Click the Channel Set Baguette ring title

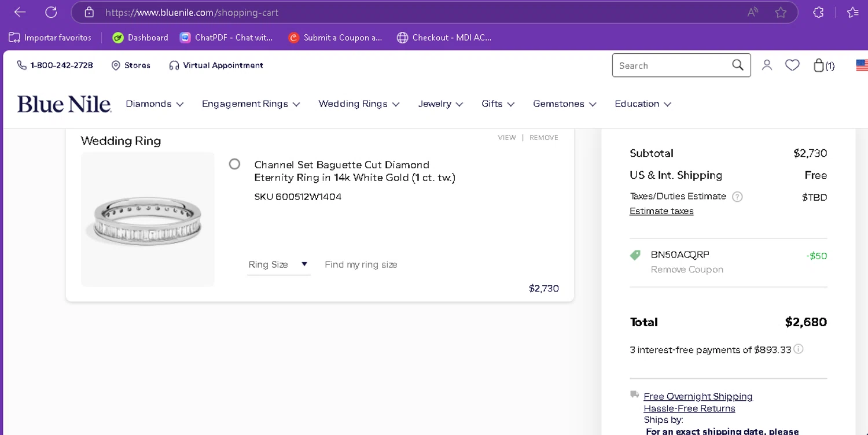pos(355,171)
